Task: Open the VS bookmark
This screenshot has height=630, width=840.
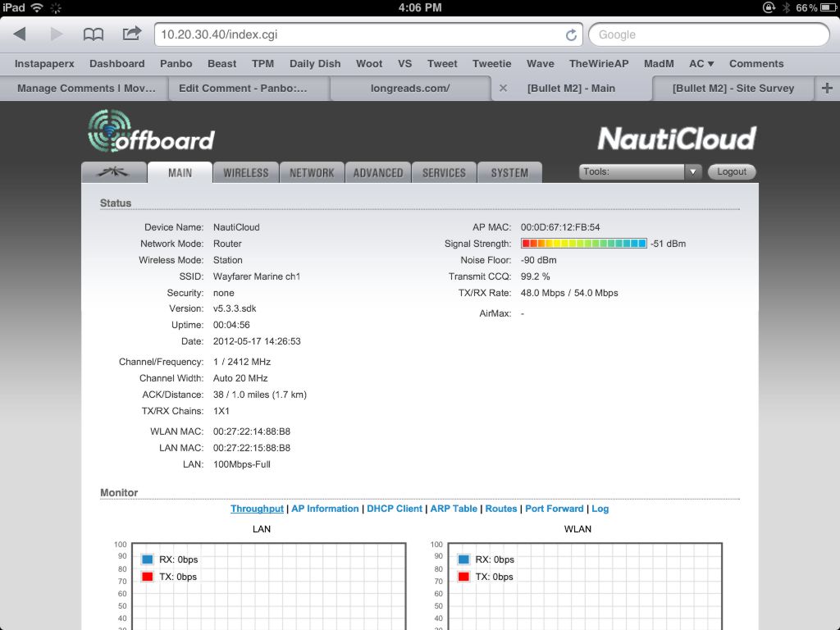Action: [405, 64]
